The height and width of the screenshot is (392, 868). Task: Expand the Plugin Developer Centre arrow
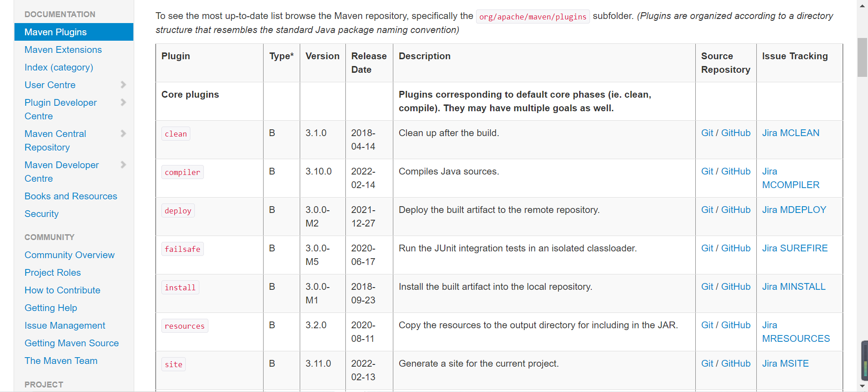[123, 102]
